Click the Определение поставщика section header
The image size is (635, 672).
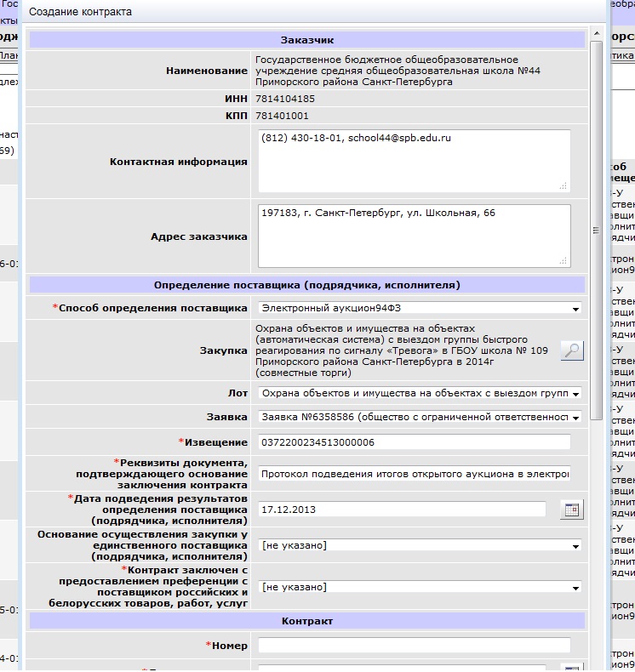click(x=307, y=285)
